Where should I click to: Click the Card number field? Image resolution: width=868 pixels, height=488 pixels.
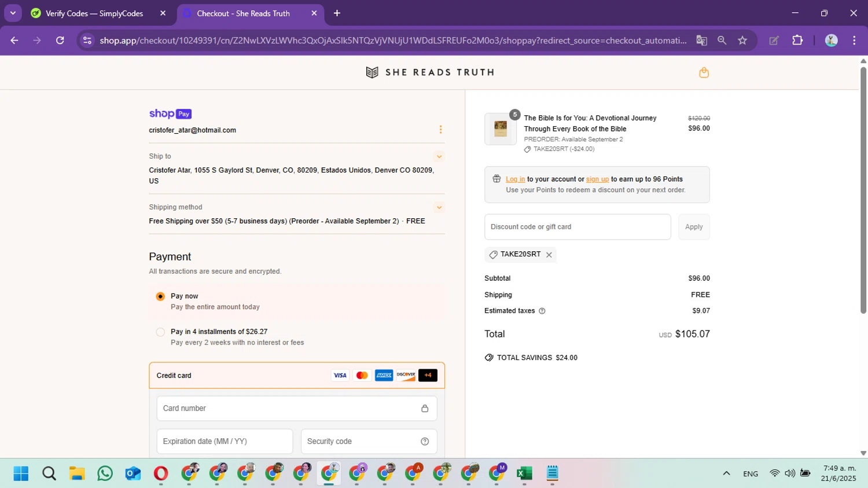click(x=297, y=409)
